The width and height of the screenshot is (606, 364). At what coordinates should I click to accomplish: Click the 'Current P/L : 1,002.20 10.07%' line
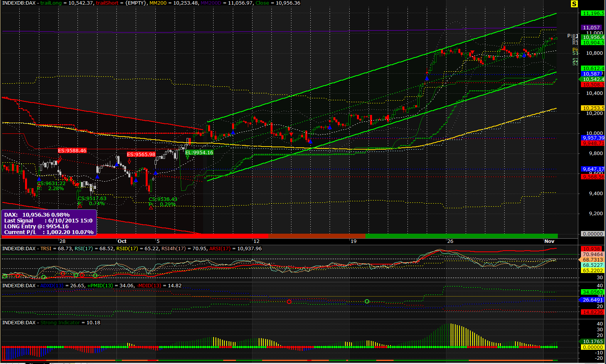coord(49,232)
